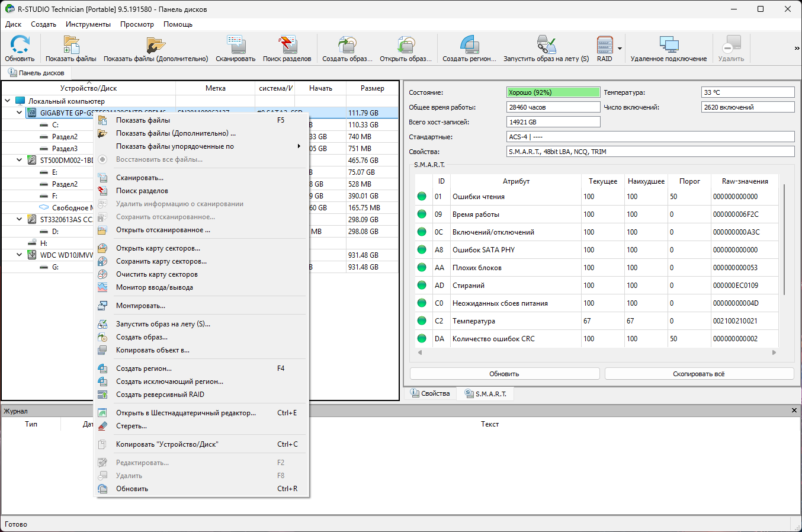
Task: Close the Журнал panel
Action: [794, 411]
